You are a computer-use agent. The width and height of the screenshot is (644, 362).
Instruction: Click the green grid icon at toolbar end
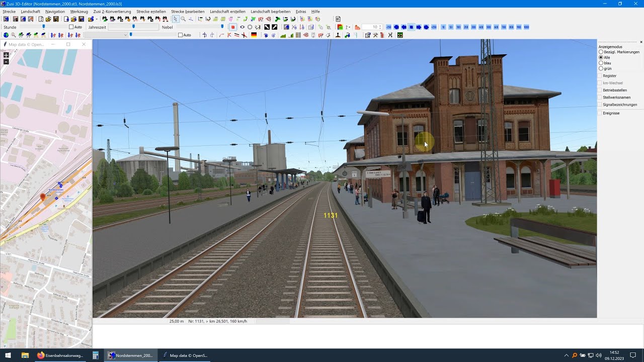[400, 35]
